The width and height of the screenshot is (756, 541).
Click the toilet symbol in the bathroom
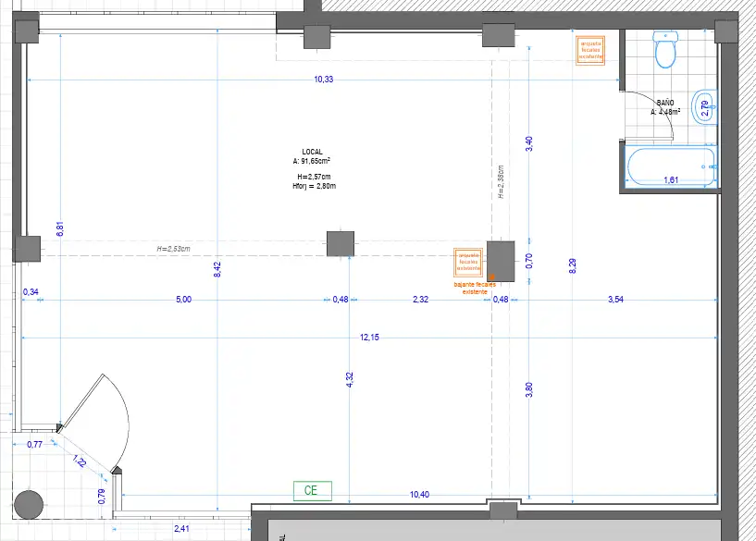point(666,49)
